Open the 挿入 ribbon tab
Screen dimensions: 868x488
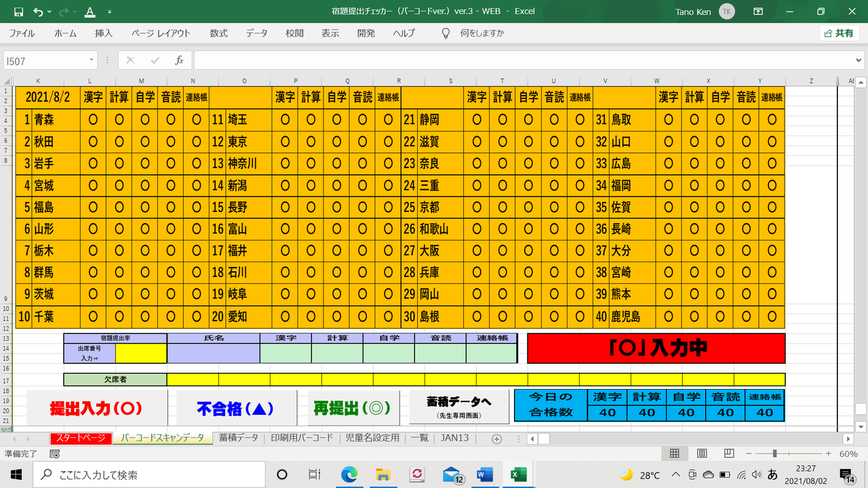click(x=104, y=33)
